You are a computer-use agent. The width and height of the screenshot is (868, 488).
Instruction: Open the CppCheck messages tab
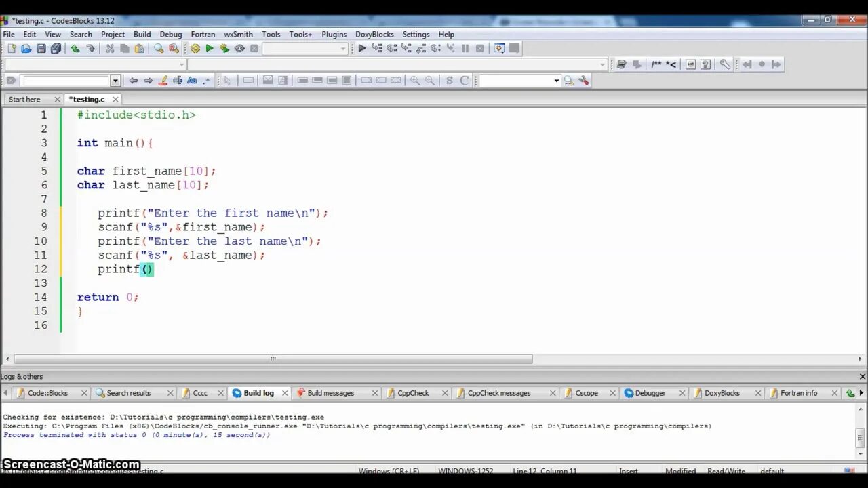[499, 393]
